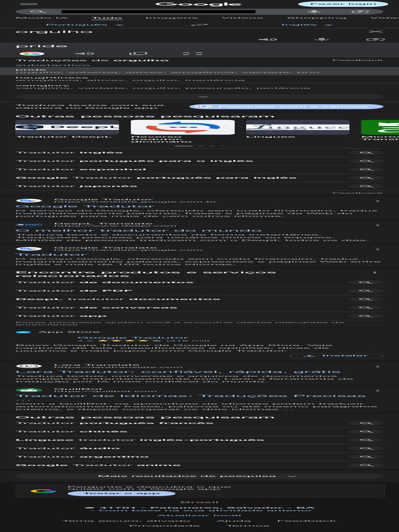Select the Tudo tab
The image size is (399, 532).
tap(107, 18)
